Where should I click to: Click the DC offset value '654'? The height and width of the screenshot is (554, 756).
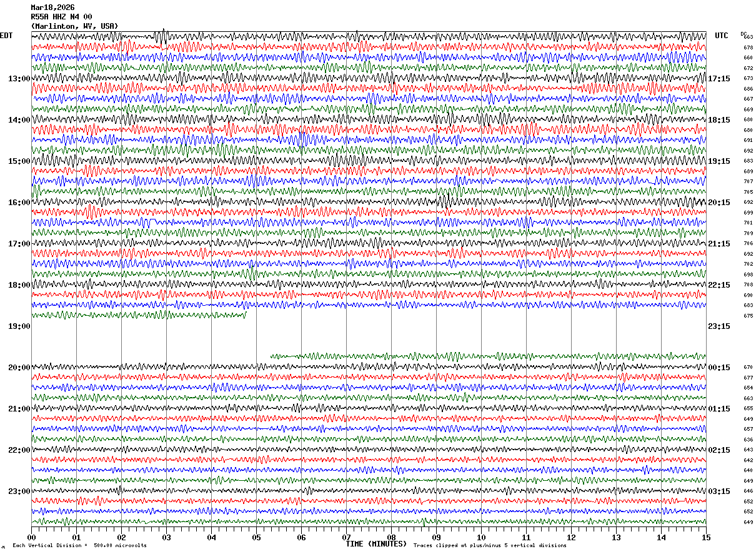748,388
